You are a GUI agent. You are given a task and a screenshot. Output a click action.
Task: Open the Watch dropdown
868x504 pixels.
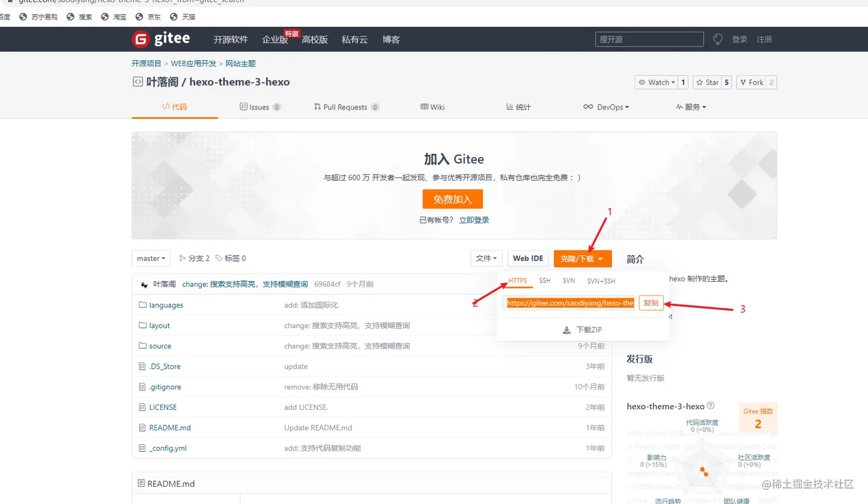[x=656, y=82]
